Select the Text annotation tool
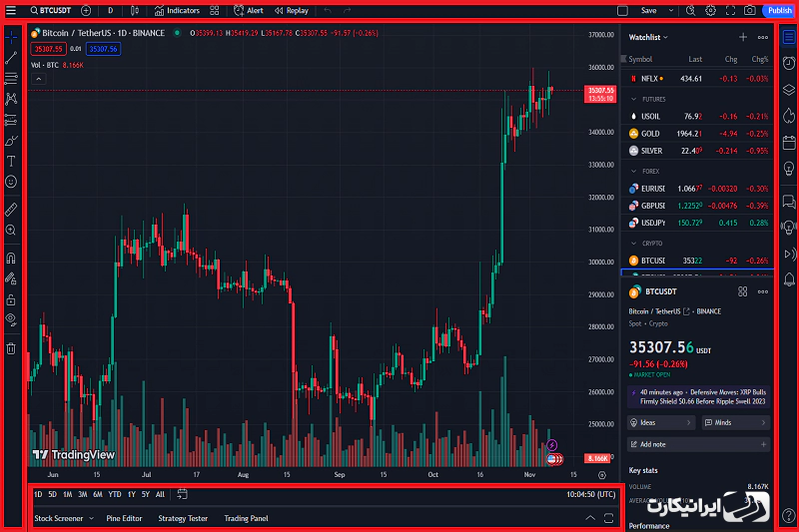Viewport: 799px width, 532px height. coord(11,161)
